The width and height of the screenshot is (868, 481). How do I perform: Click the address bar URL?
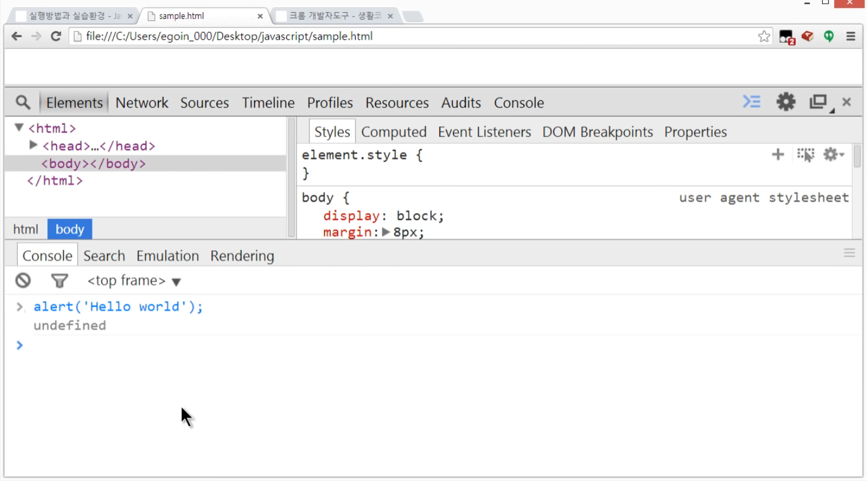tap(229, 36)
